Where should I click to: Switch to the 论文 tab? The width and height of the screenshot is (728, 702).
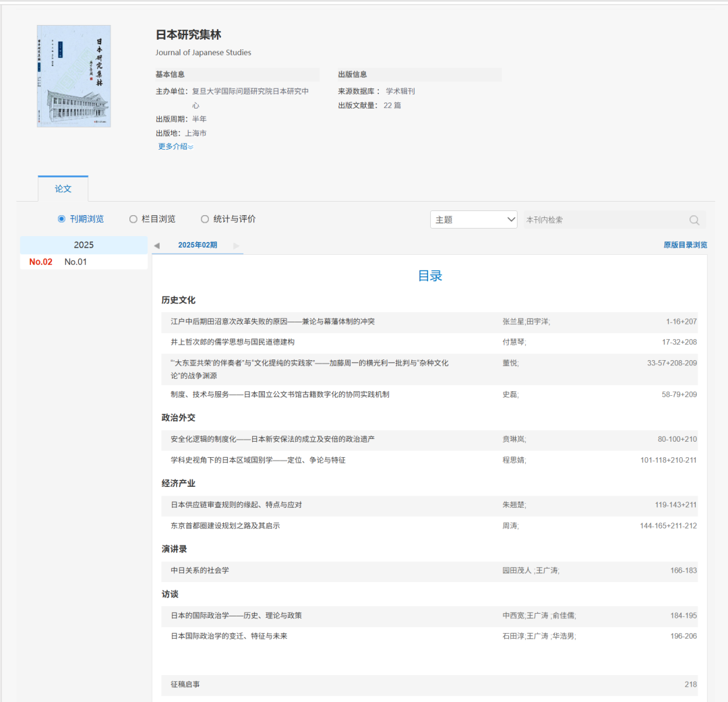tap(63, 189)
